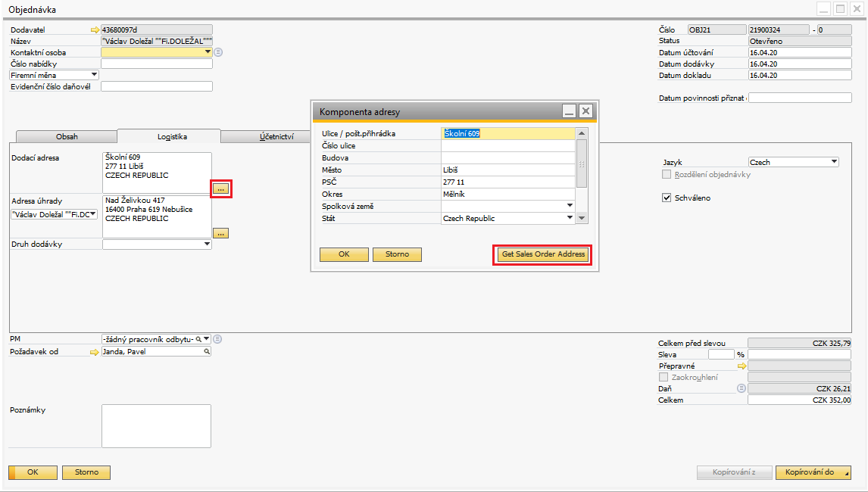Cancel the address dialog with Storno
Image resolution: width=868 pixels, height=492 pixels.
(x=398, y=254)
